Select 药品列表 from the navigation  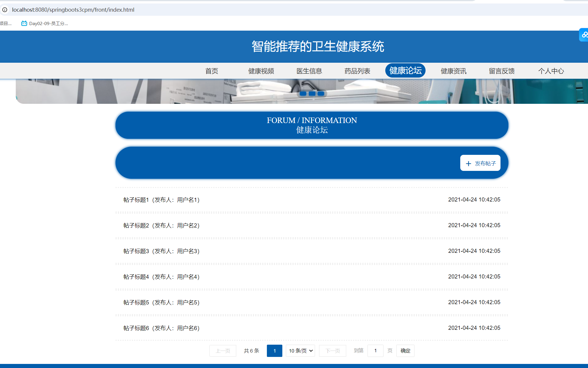[357, 71]
